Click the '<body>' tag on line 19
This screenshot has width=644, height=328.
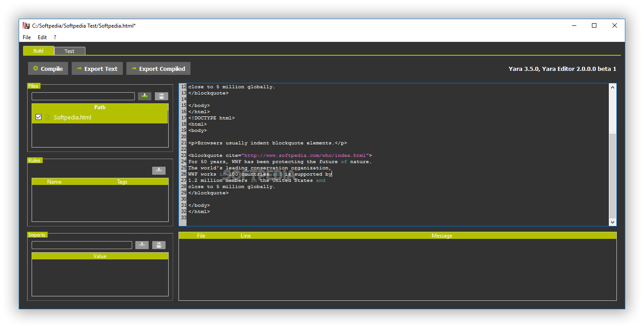pos(198,131)
